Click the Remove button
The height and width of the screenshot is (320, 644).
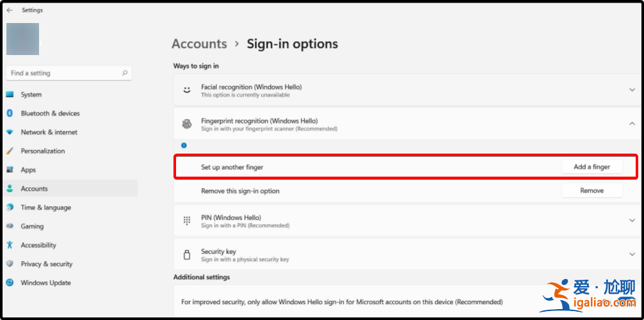coord(592,191)
